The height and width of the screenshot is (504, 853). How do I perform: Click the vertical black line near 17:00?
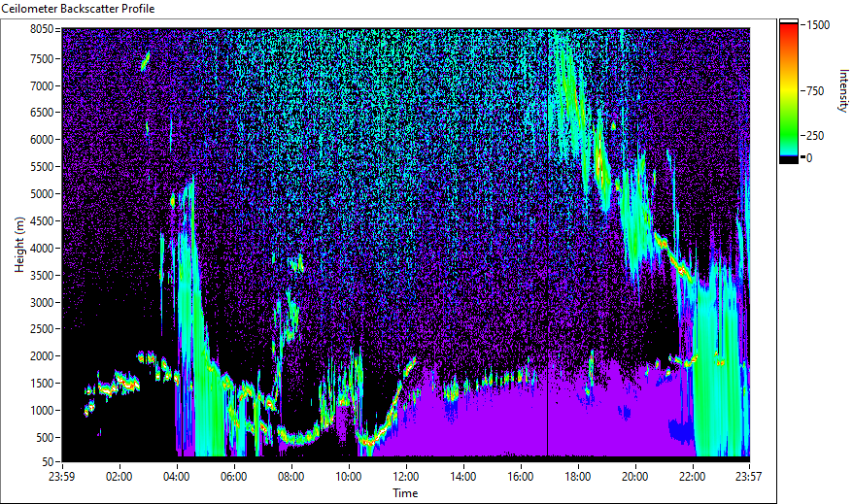click(x=547, y=242)
